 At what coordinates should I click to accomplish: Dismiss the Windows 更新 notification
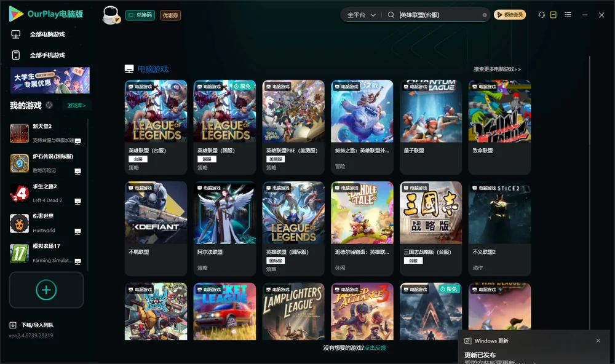(x=598, y=341)
